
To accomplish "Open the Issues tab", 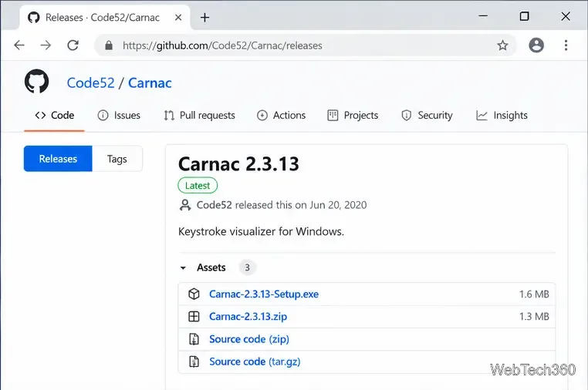I will point(119,116).
